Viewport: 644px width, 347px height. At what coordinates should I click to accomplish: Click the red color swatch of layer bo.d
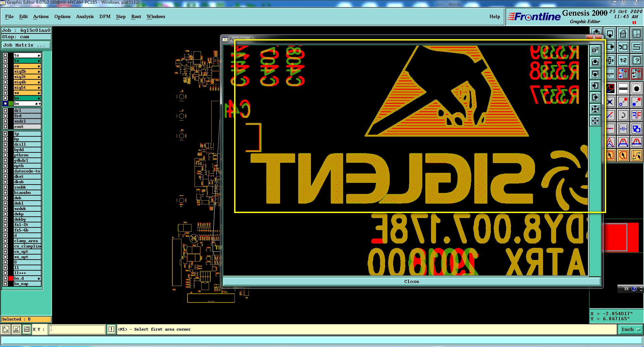(11, 278)
